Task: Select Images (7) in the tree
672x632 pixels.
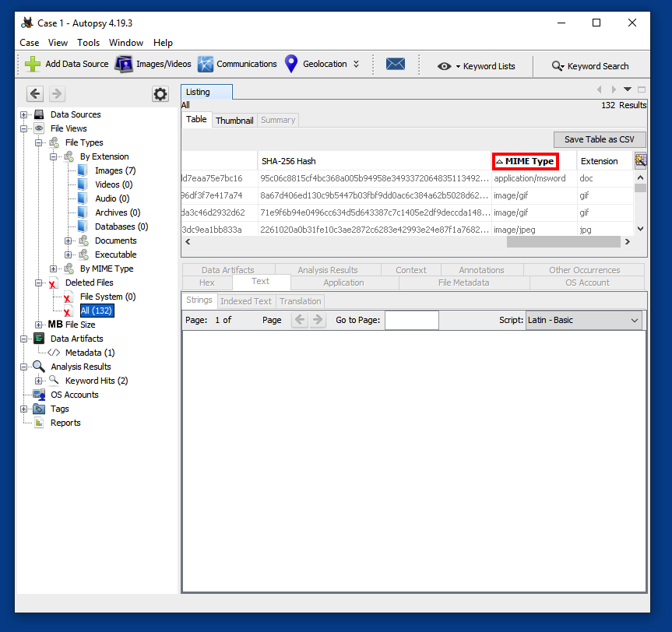Action: [x=115, y=170]
